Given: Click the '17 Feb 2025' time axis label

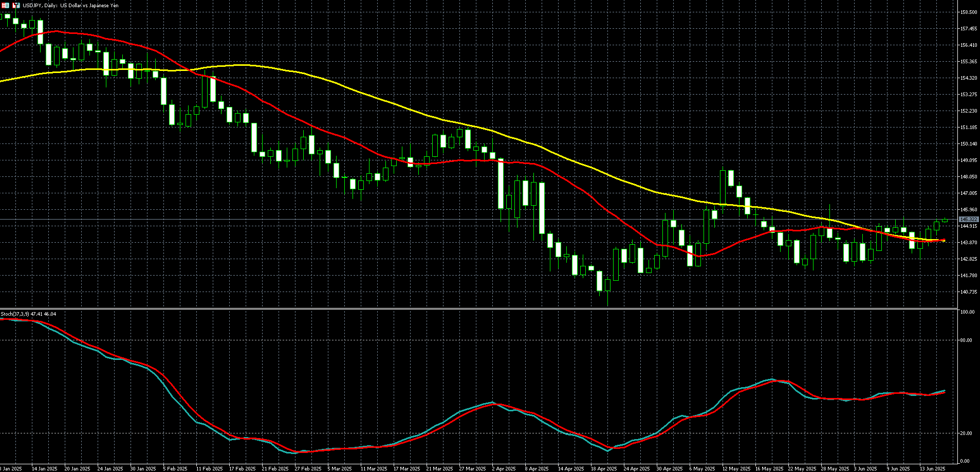Looking at the screenshot, I should (x=242, y=469).
